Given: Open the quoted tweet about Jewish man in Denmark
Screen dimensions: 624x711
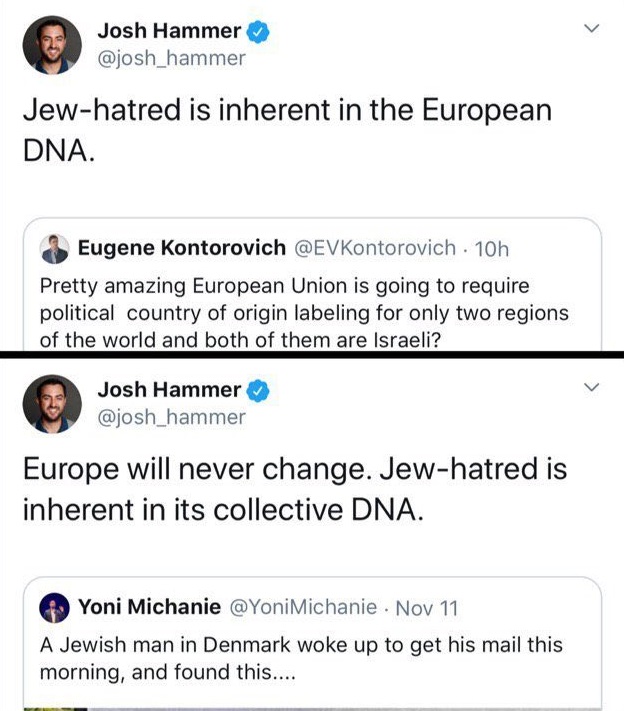Looking at the screenshot, I should 312,643.
